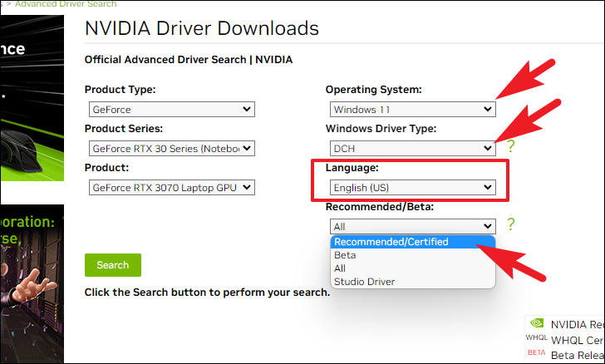Screen dimensions: 605x364
Task: Follow the Advanced Driver Search breadcrumb link
Action: click(x=66, y=4)
